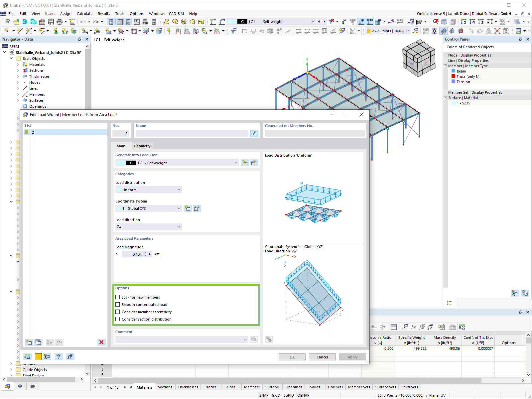Image resolution: width=532 pixels, height=399 pixels.
Task: Open the Calculate menu
Action: 84,14
